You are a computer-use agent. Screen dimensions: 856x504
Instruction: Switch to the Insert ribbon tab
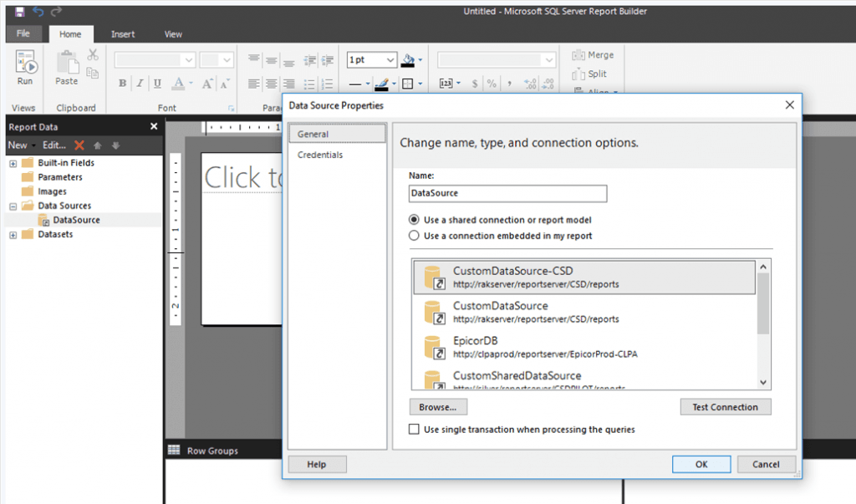pyautogui.click(x=123, y=34)
